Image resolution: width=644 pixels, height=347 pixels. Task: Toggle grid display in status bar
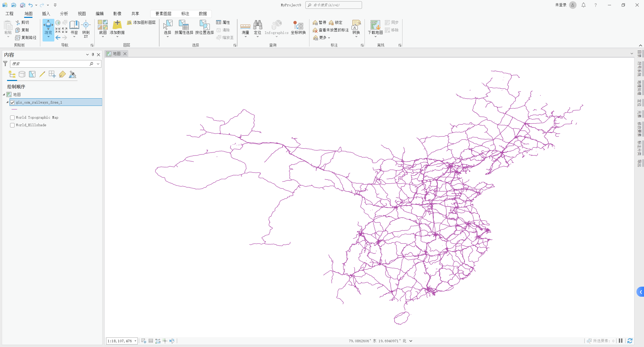pos(151,341)
